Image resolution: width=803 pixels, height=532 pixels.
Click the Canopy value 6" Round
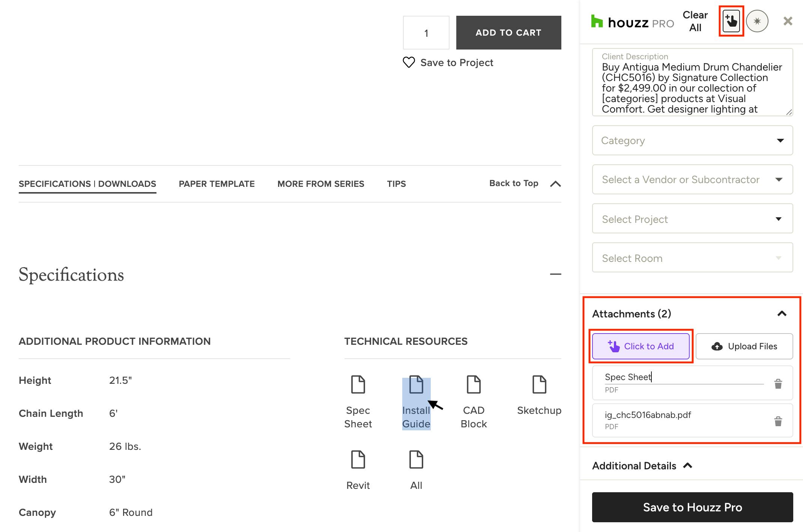131,512
